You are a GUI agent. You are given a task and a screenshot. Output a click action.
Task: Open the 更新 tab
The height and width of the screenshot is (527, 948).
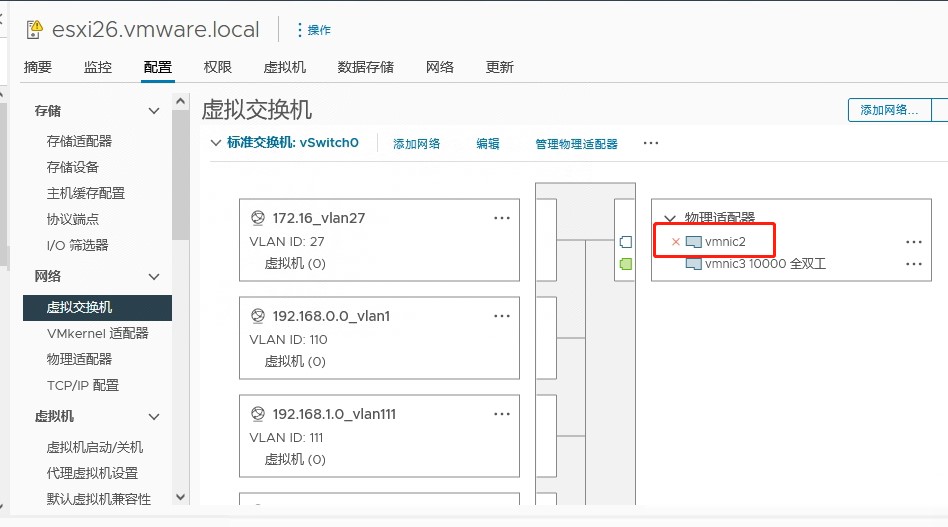(x=499, y=67)
